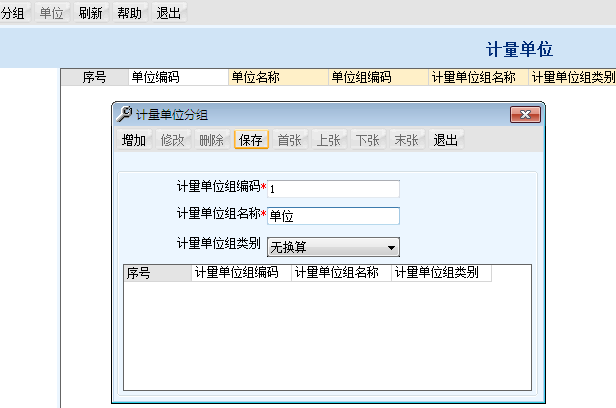This screenshot has height=408, width=616.
Task: Click the magnifier icon in dialog title bar
Action: point(124,114)
